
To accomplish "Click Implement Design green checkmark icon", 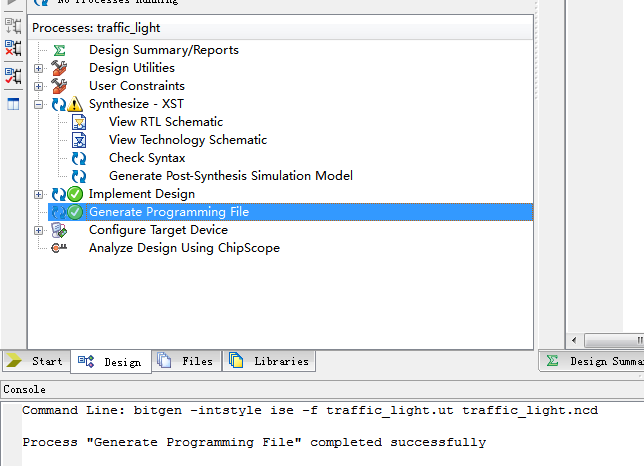I will 75,194.
